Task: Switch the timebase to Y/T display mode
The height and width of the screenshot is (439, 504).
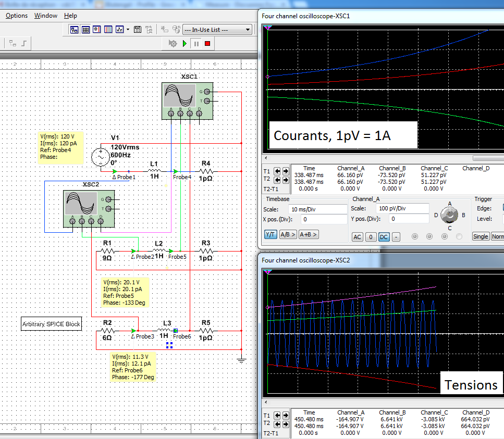Action: click(x=271, y=235)
